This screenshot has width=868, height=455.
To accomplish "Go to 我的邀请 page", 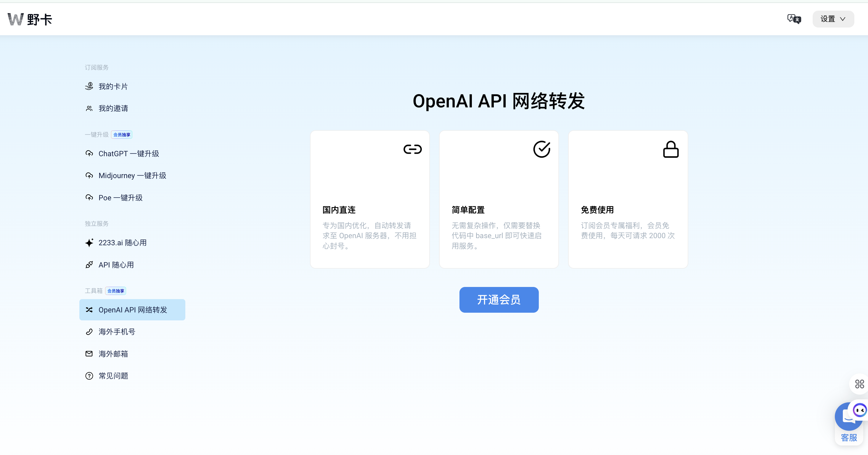I will coord(113,109).
